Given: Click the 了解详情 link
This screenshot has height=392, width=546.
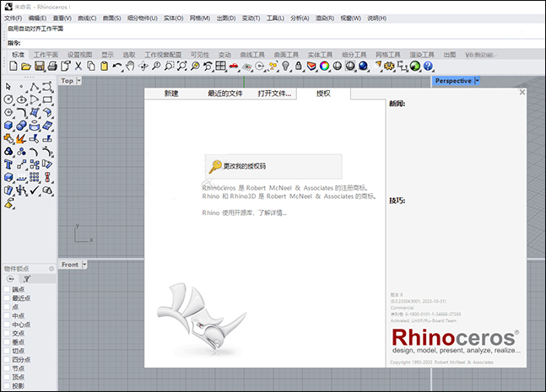Looking at the screenshot, I should click(273, 212).
